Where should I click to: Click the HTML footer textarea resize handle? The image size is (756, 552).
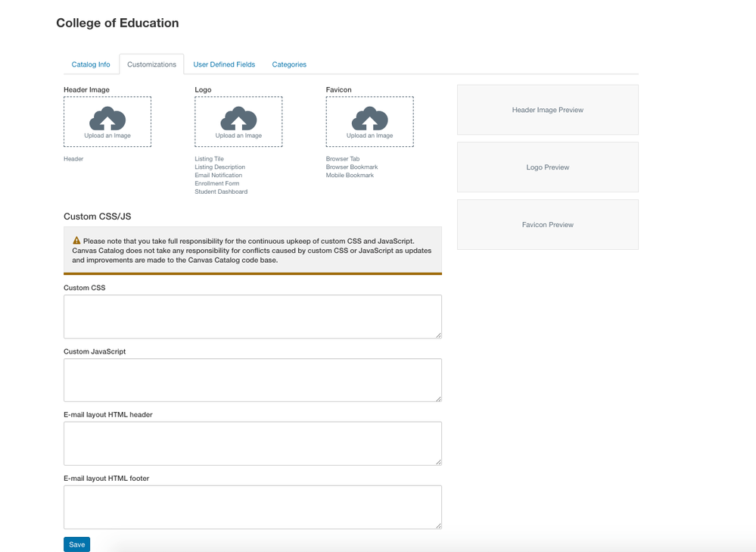click(x=437, y=525)
